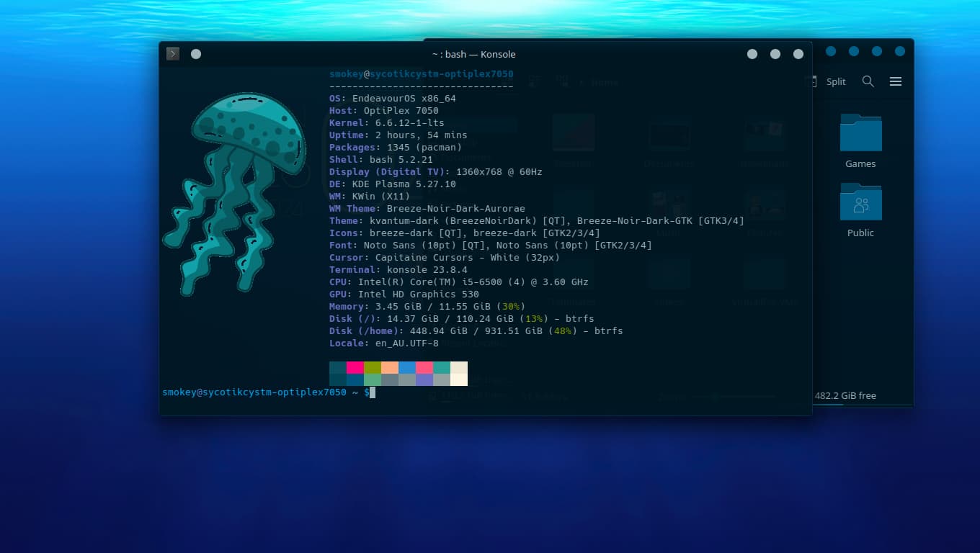Click the search magnifier icon in Dolphin
The height and width of the screenshot is (553, 980).
tap(868, 81)
